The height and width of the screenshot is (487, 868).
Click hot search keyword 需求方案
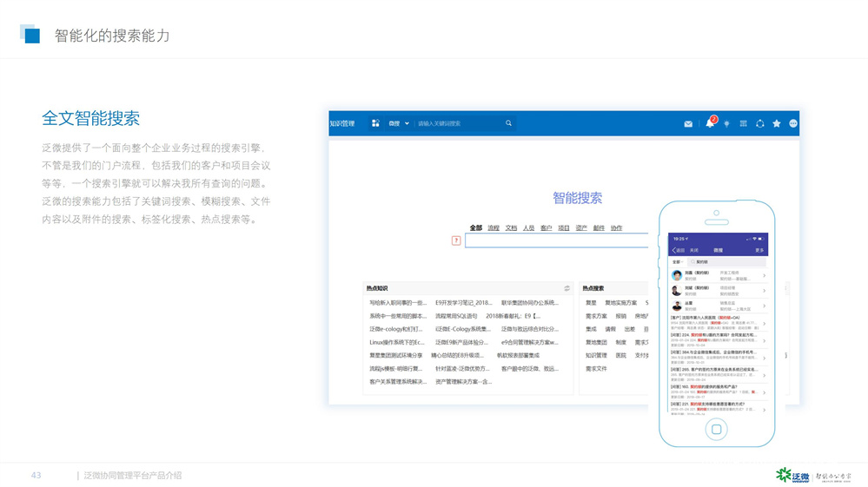click(x=596, y=316)
